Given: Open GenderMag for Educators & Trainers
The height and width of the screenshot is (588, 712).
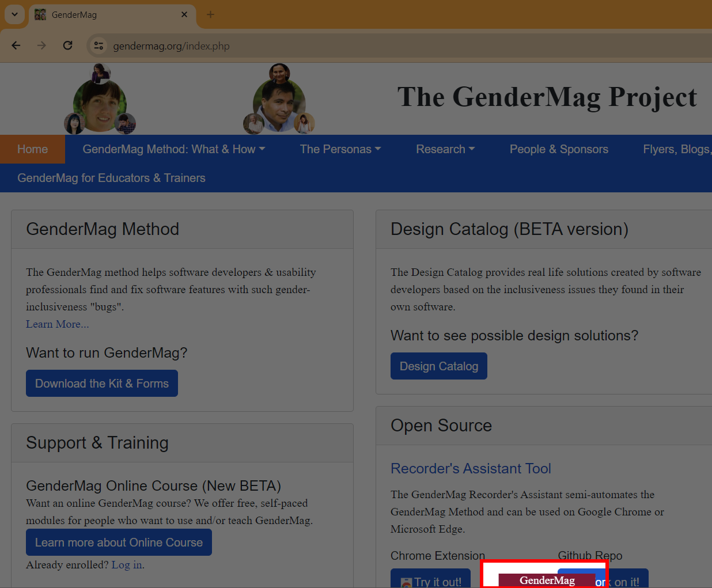Looking at the screenshot, I should pos(111,178).
